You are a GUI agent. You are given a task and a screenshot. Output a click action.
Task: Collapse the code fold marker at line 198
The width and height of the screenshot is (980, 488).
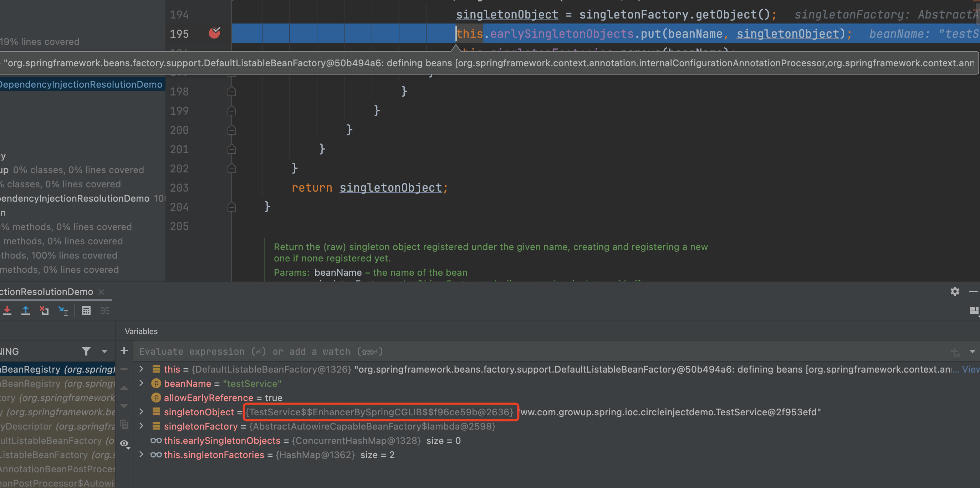pyautogui.click(x=232, y=91)
